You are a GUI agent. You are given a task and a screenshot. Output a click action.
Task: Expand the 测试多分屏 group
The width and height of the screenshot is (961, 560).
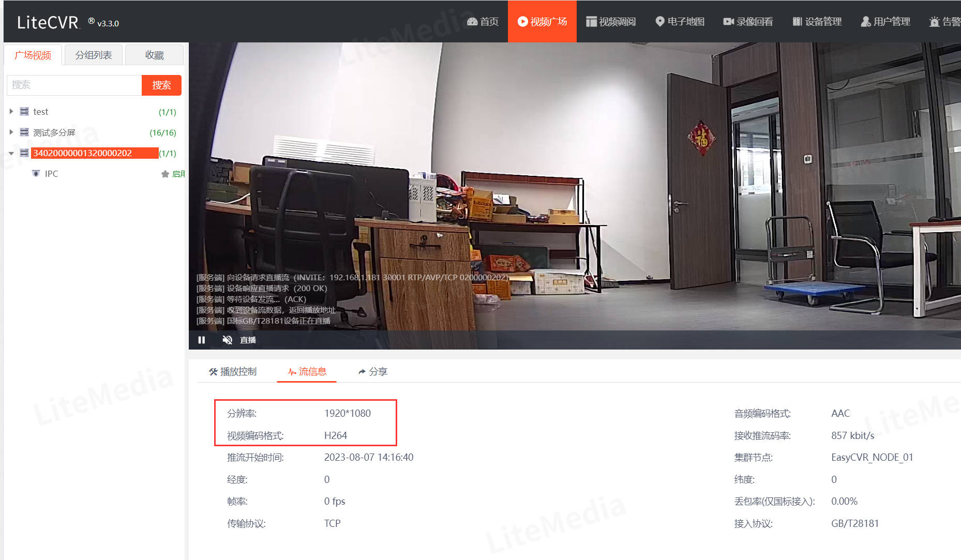point(11,132)
